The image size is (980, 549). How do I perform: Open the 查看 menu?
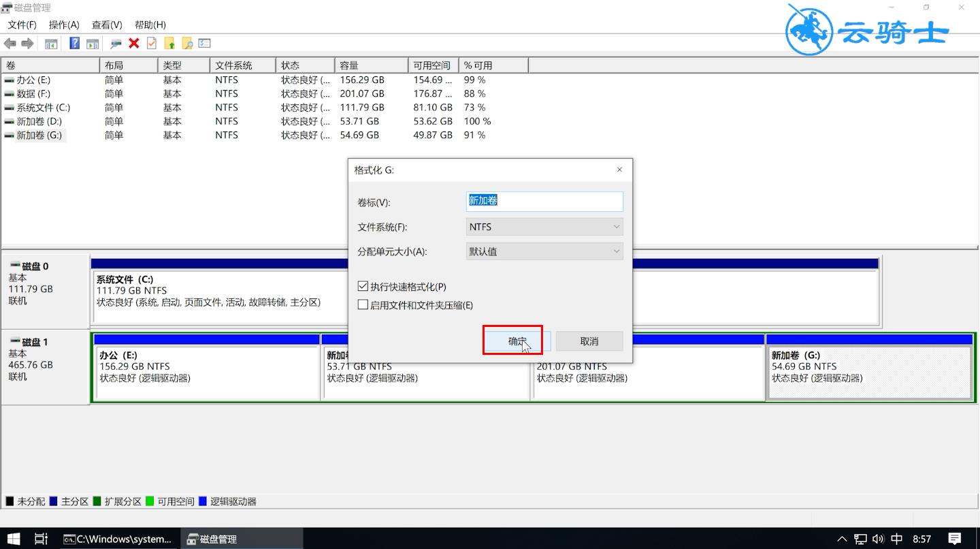coord(105,25)
